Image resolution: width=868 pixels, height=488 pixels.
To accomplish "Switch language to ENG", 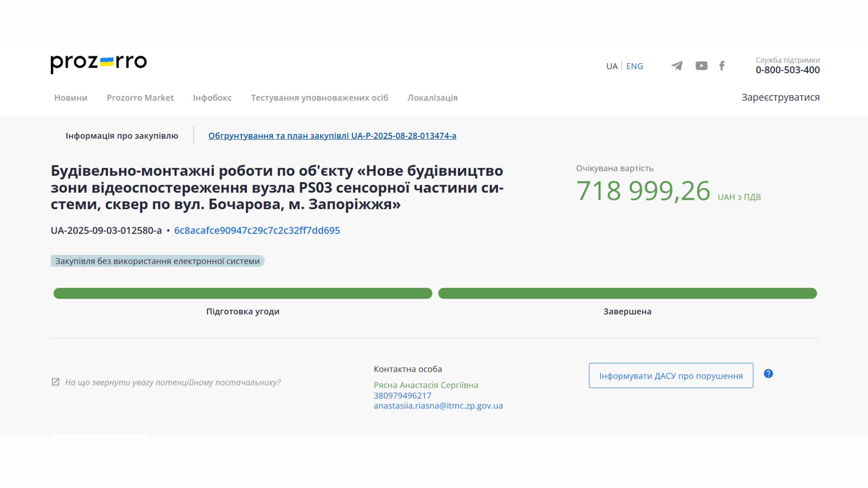I will pos(634,66).
